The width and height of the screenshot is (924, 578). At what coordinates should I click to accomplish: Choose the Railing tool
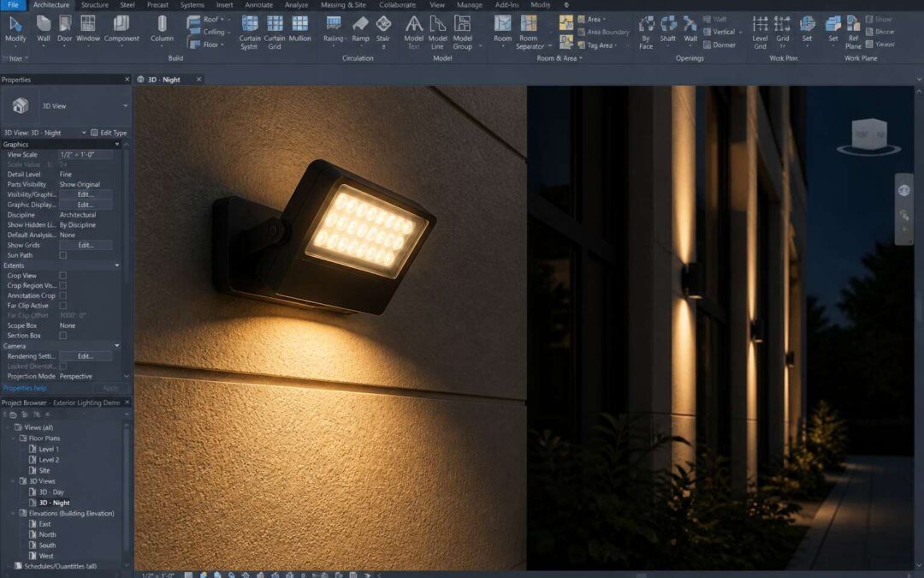[x=335, y=29]
